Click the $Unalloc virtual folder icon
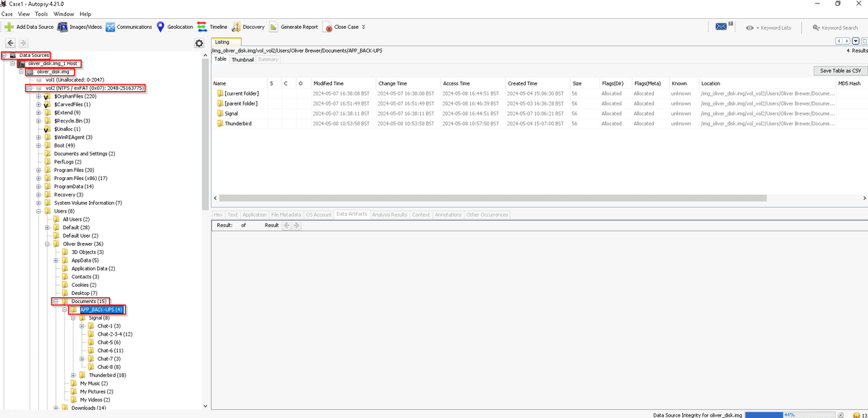 (x=48, y=129)
